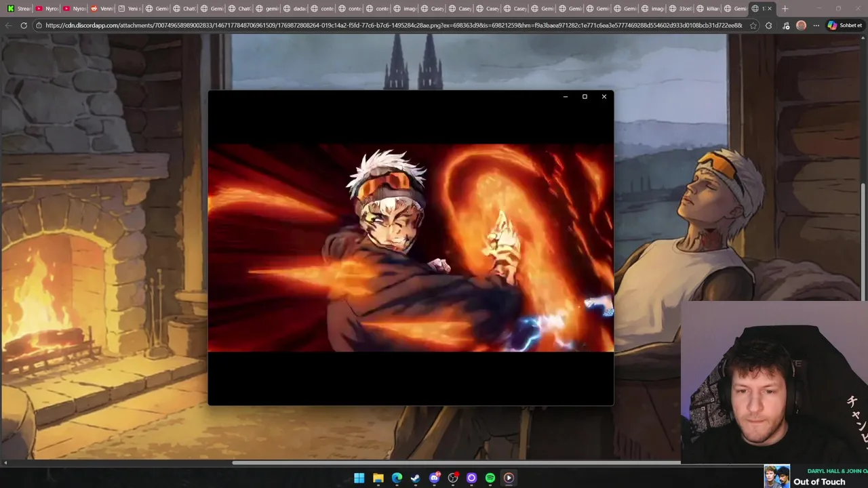The width and height of the screenshot is (868, 488).
Task: View site info lock icon in address bar
Action: pos(39,25)
